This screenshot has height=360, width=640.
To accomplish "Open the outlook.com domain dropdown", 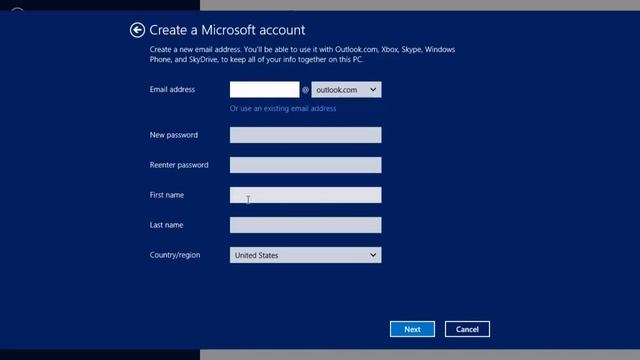I will (346, 89).
